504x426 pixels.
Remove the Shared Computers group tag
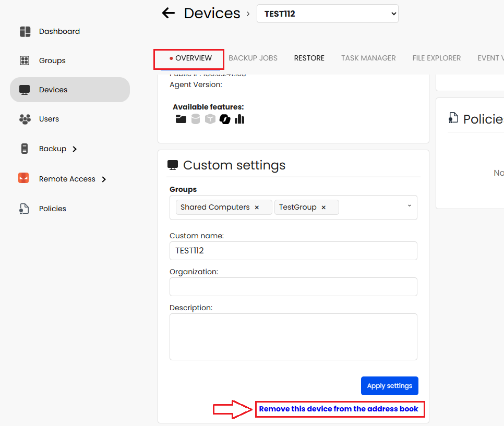coord(257,208)
